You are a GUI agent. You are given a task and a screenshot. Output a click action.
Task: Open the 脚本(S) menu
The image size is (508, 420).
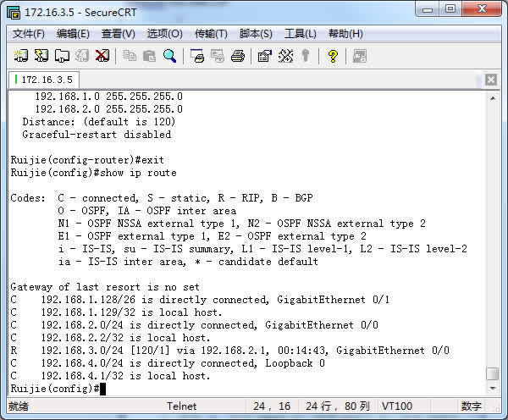click(x=256, y=34)
